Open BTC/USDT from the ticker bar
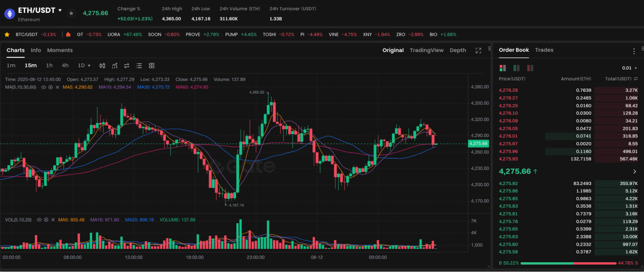Screen dimensions: 644x272 click(27, 34)
